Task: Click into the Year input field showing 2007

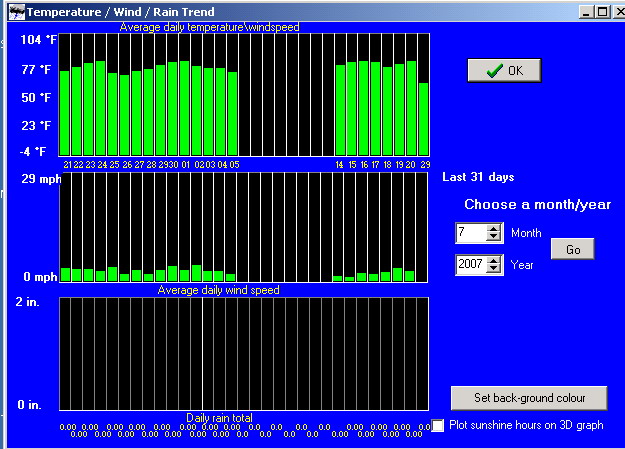Action: click(x=471, y=264)
